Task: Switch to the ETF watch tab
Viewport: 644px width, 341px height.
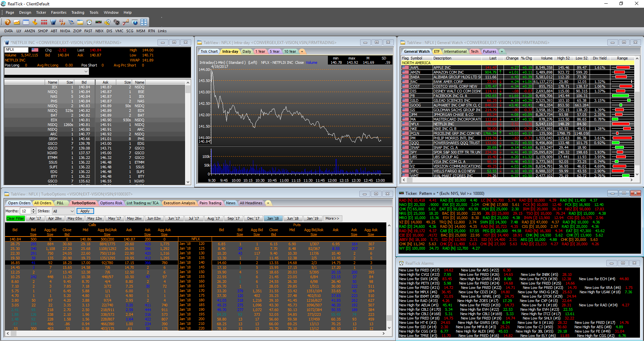Action: pos(437,51)
